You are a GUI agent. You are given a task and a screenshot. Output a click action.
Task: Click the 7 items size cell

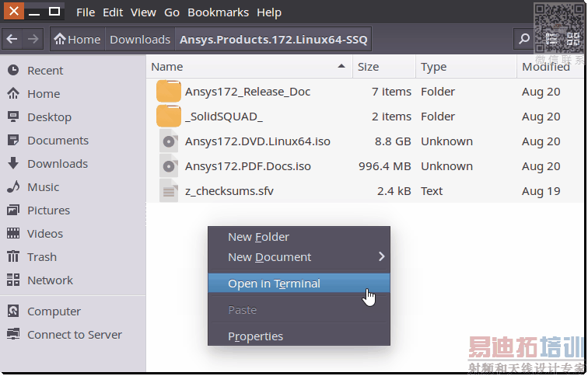tap(391, 92)
